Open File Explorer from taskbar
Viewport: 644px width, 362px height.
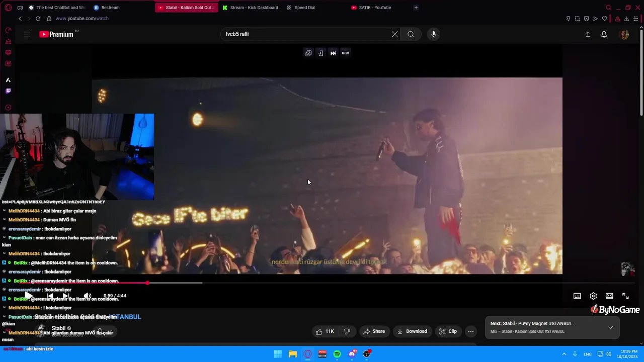coord(293,354)
